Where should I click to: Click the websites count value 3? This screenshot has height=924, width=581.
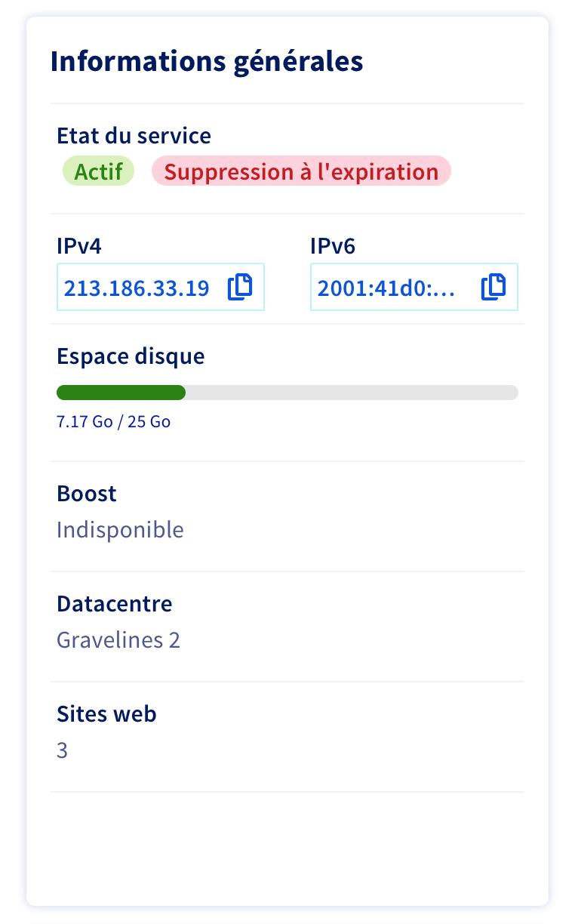[62, 751]
